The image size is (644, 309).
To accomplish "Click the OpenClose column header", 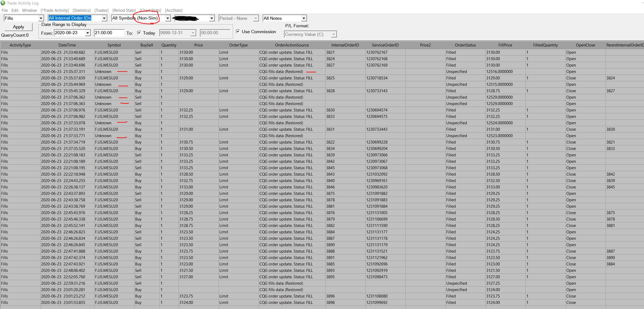I will (x=586, y=45).
